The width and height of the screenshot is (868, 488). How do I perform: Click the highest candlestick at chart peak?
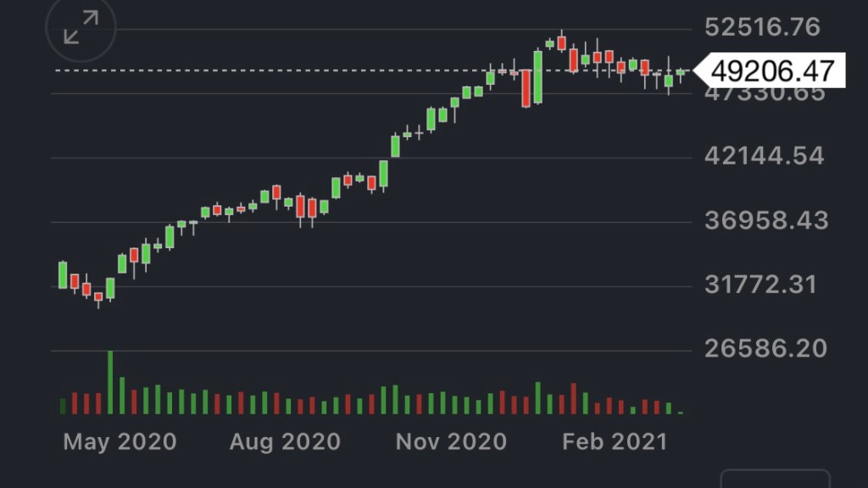[x=561, y=43]
